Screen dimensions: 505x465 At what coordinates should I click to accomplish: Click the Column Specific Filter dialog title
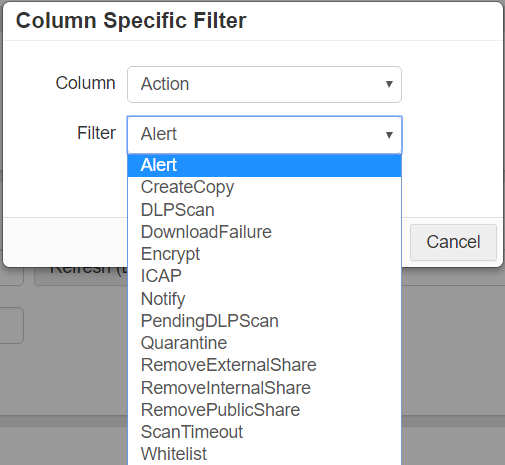point(131,21)
